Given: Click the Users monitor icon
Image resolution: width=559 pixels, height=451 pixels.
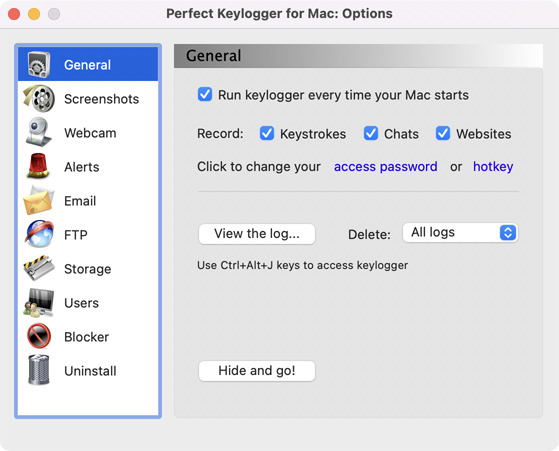Looking at the screenshot, I should coord(39,303).
